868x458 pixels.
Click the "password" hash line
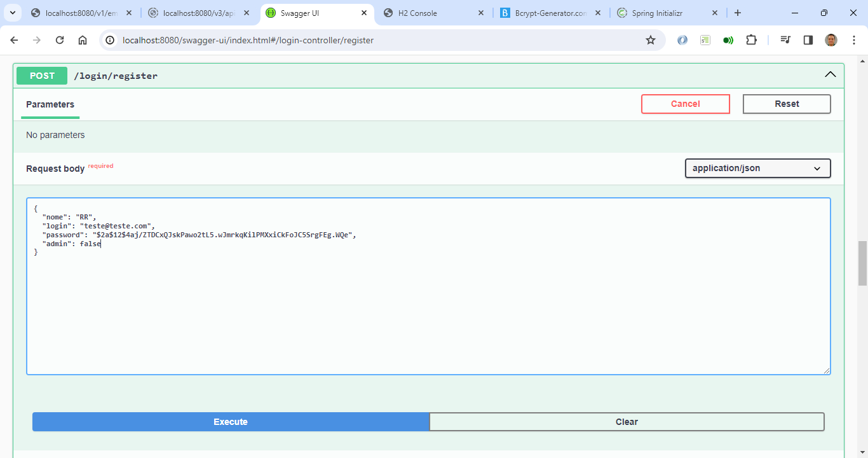click(x=200, y=235)
